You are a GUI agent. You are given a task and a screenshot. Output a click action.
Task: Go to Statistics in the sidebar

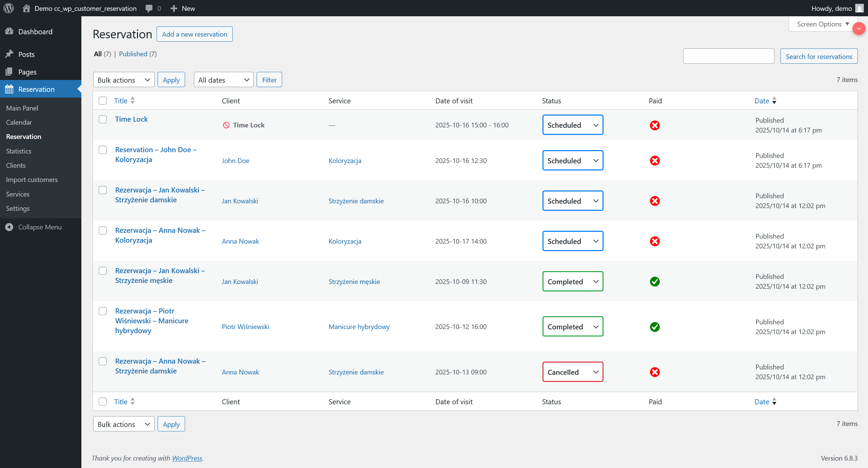pos(19,151)
